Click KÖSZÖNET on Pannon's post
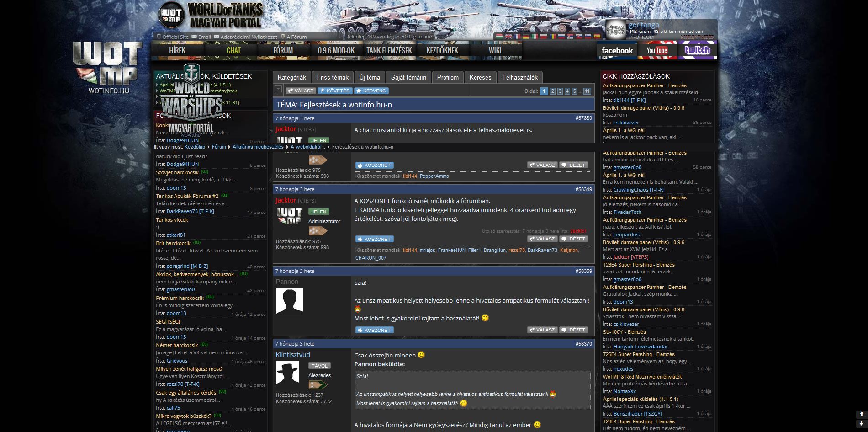Screen dimensions: 868x432 click(375, 330)
